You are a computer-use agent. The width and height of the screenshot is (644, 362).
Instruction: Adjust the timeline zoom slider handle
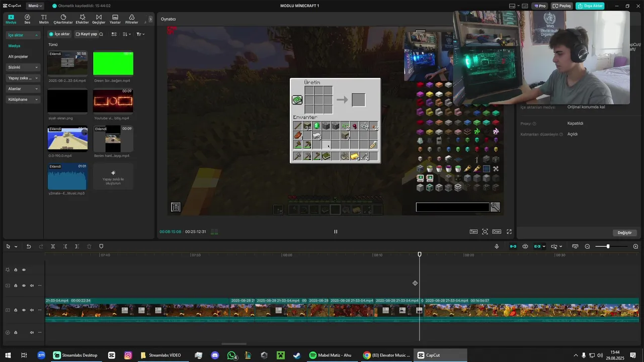tap(608, 246)
